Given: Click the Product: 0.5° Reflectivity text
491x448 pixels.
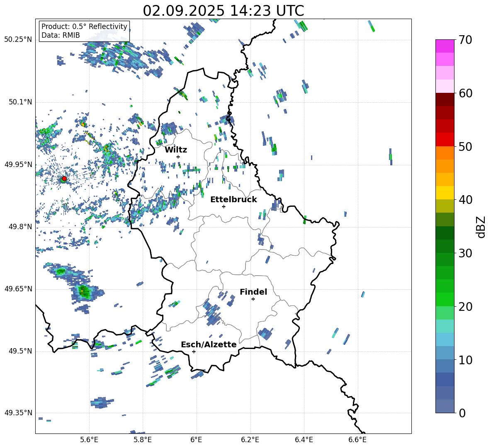Looking at the screenshot, I should point(84,26).
